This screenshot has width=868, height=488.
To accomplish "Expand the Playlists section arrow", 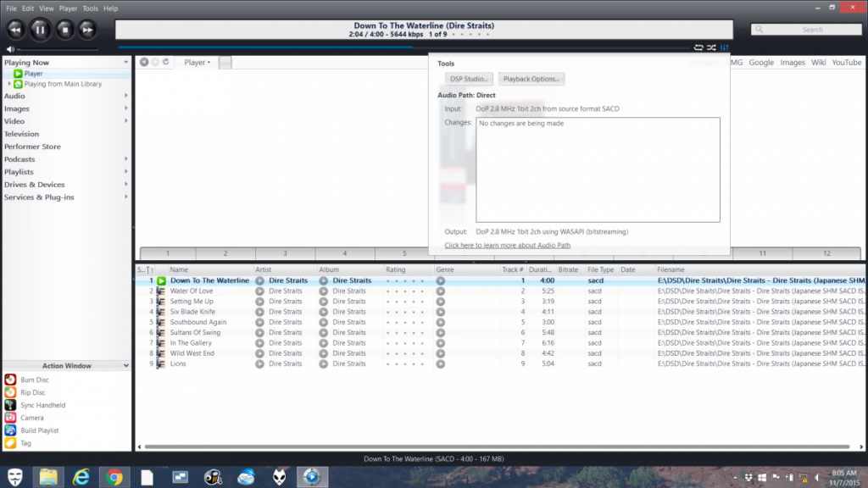I will (125, 171).
